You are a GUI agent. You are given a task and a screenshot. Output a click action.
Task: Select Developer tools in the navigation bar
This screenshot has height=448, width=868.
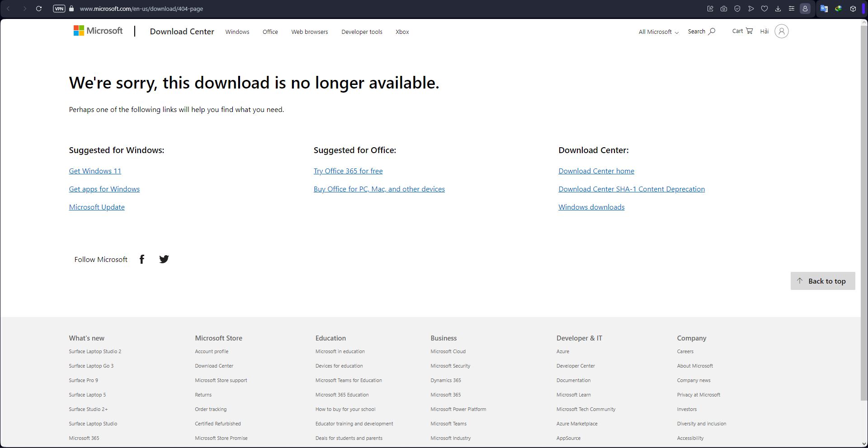pyautogui.click(x=362, y=32)
